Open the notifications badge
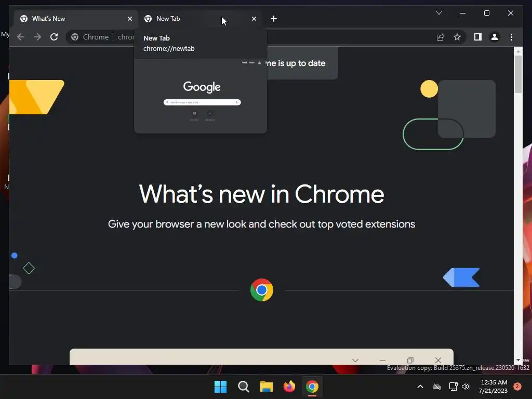This screenshot has height=399, width=532. point(517,387)
